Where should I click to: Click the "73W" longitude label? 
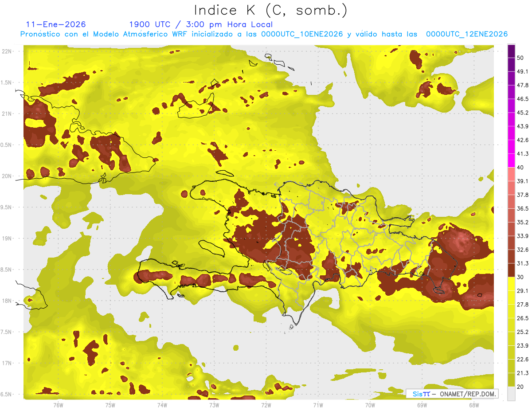tap(214, 405)
